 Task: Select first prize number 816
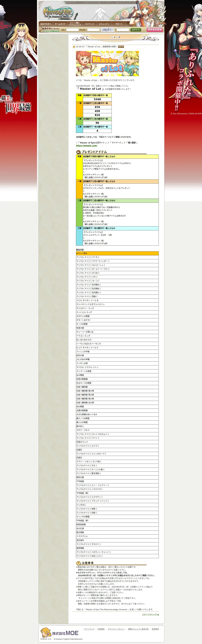[x=97, y=115]
